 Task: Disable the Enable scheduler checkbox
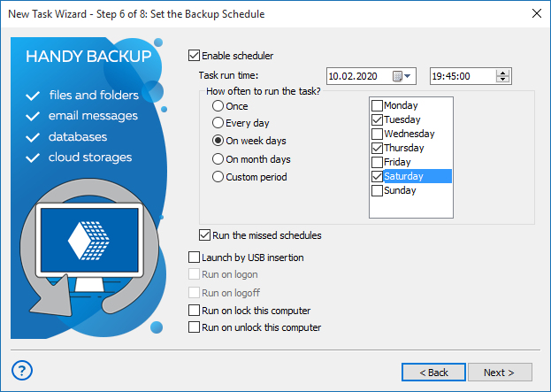pos(194,56)
